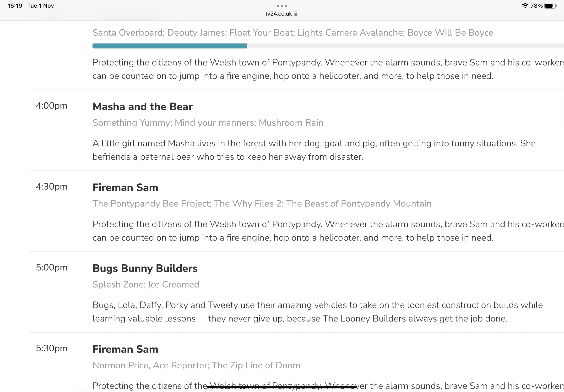564x392 pixels.
Task: Select the 5:00pm time slot label
Action: coord(52,267)
